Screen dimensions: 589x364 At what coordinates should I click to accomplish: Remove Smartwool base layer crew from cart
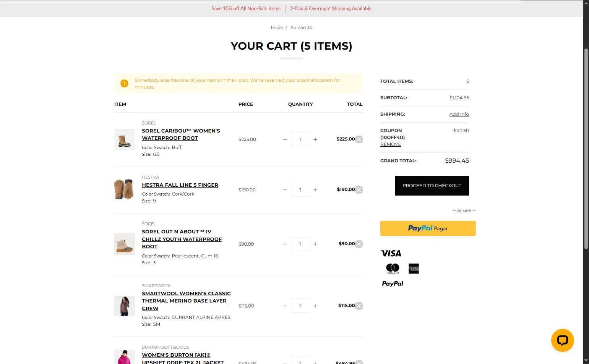point(359,306)
